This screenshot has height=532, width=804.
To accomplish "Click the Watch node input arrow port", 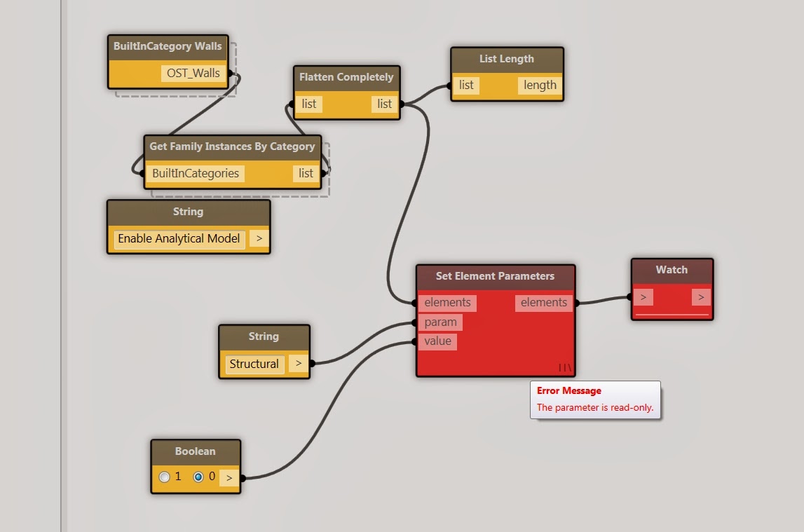I will click(643, 296).
